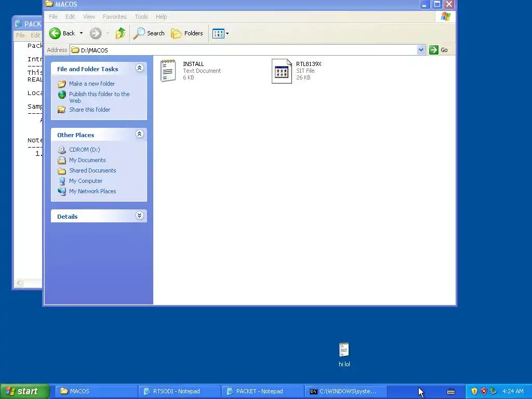Switch to PACKET - Notepad taskbar button
This screenshot has width=532, height=399.
262,391
